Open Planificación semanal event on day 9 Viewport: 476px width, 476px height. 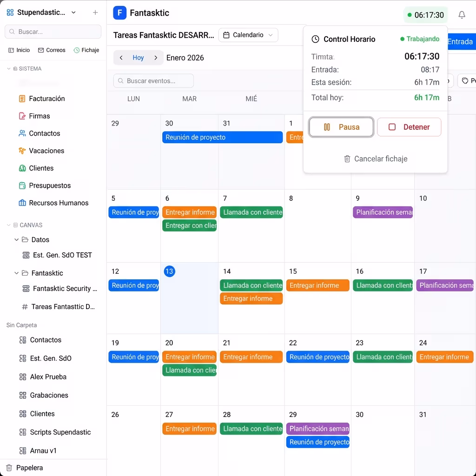[383, 212]
